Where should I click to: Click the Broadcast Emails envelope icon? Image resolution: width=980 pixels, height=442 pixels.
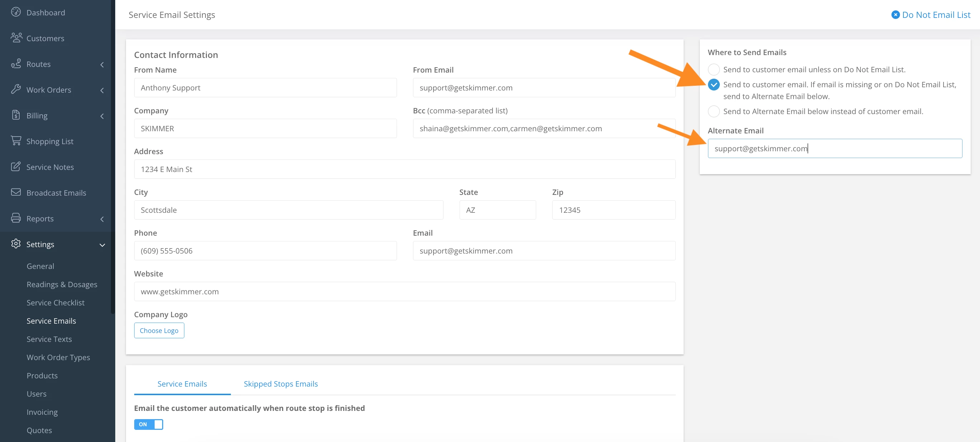tap(16, 192)
